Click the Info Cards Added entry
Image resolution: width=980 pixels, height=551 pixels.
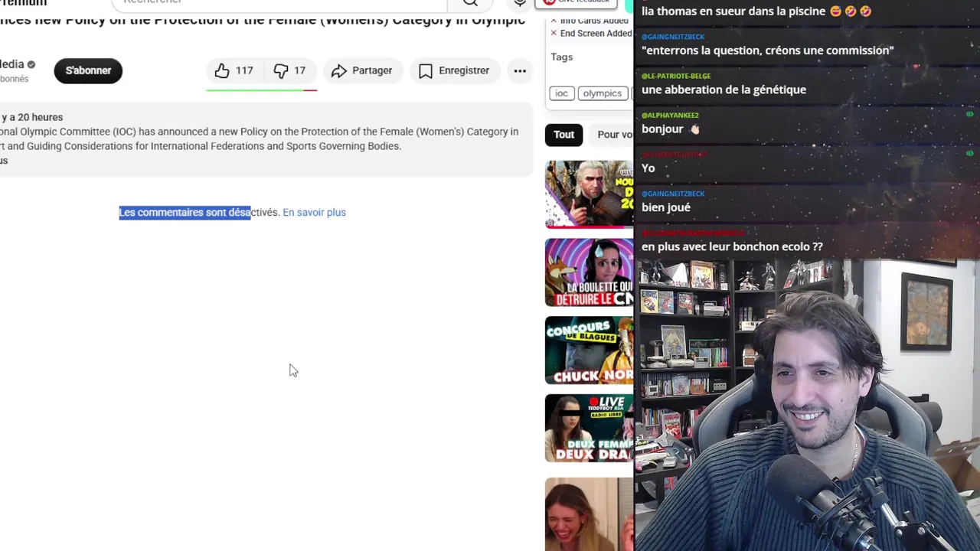pyautogui.click(x=590, y=21)
